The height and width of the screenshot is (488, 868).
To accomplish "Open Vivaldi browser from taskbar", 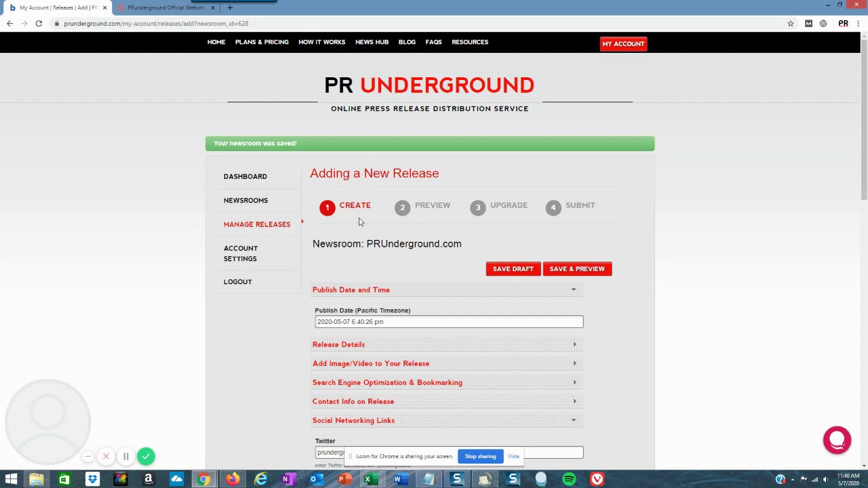I will pos(597,479).
